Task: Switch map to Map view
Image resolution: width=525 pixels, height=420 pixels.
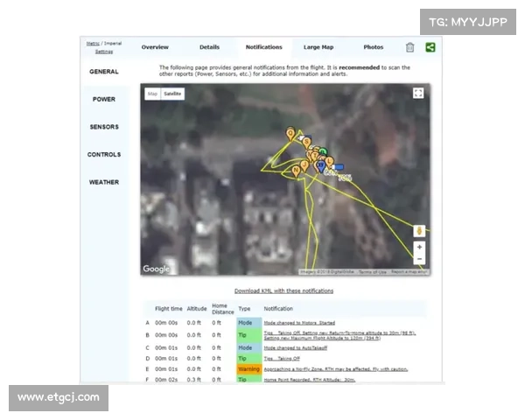Action: [x=152, y=94]
